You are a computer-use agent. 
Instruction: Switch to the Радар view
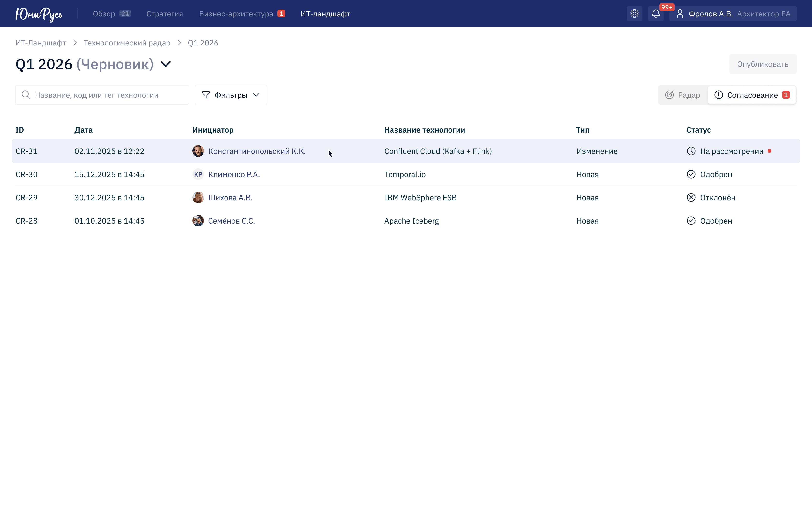tap(682, 95)
